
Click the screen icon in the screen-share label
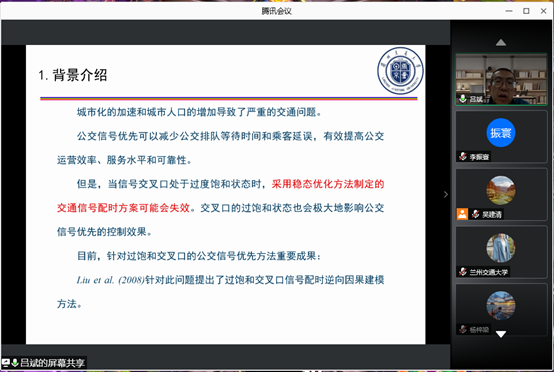5,362
